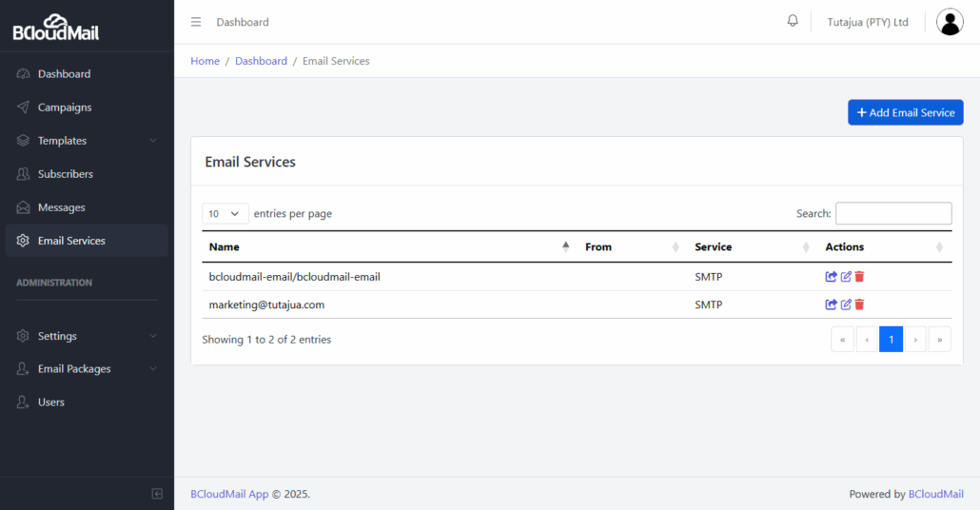The height and width of the screenshot is (510, 980).
Task: Collapse the sidebar using bottom arrow icon
Action: point(157,494)
